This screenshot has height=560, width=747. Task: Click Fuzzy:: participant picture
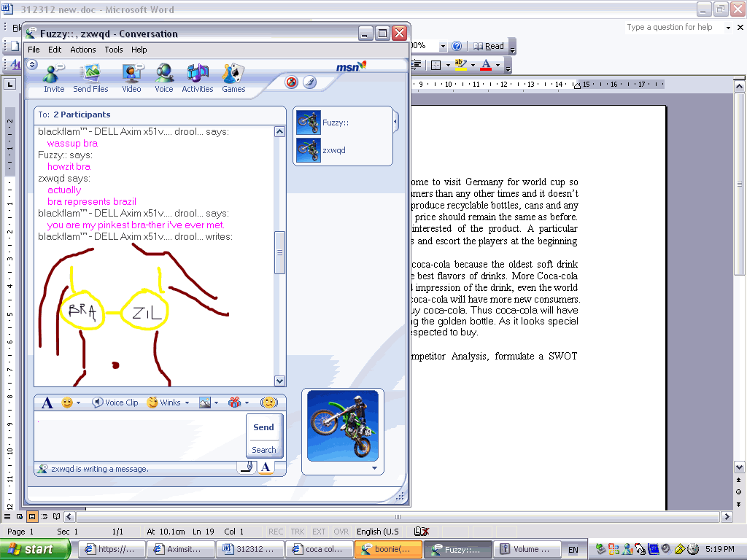[x=309, y=122]
